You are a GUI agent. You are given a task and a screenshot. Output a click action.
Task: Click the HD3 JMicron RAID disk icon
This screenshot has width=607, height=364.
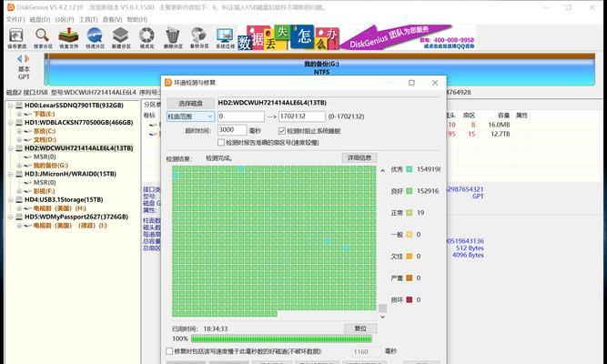[19, 174]
